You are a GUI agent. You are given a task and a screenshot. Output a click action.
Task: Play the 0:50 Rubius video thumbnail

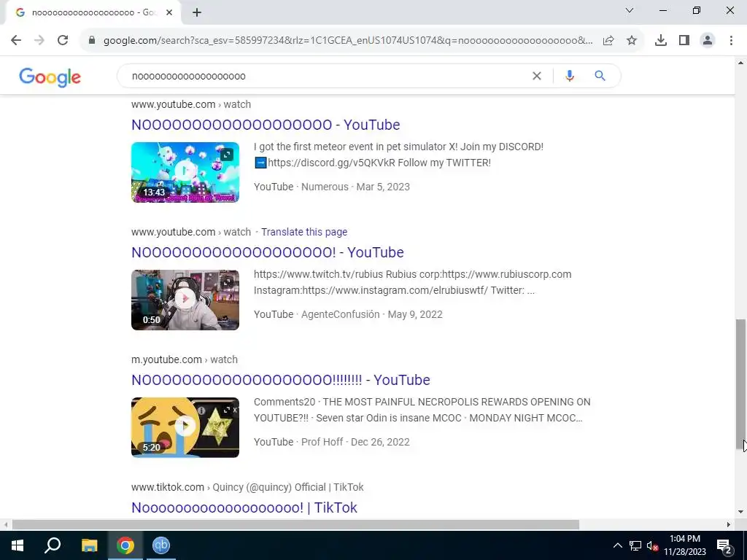[x=185, y=300]
